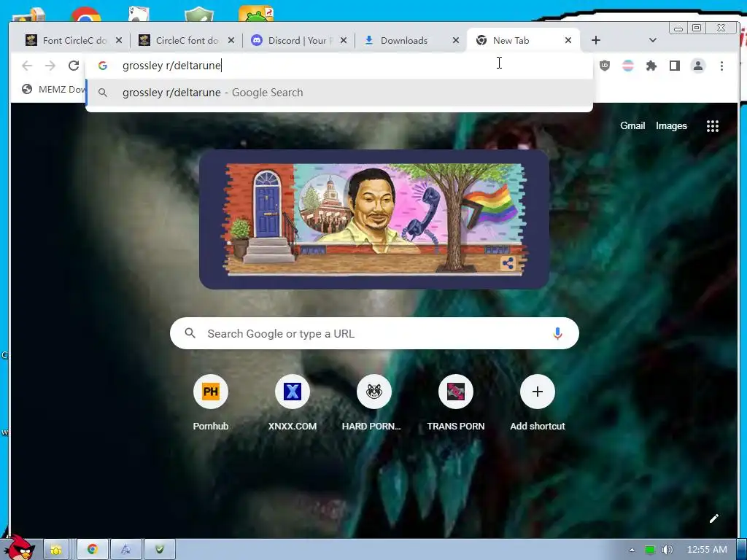Close the Font CircleC tab

(119, 41)
